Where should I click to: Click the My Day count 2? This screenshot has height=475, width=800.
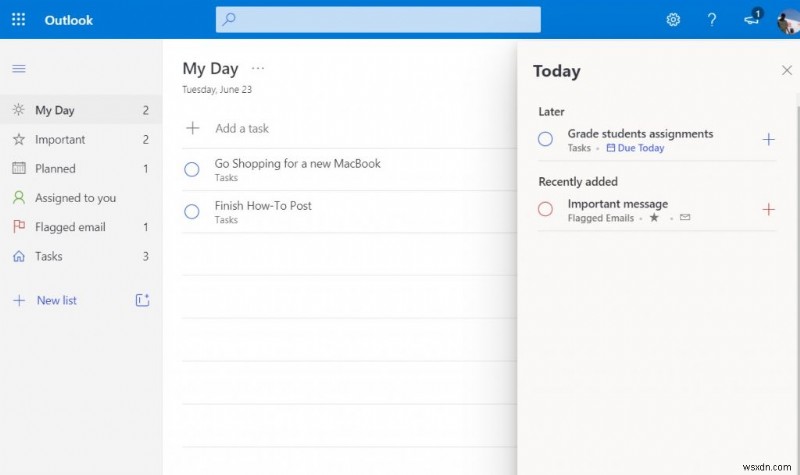[146, 110]
